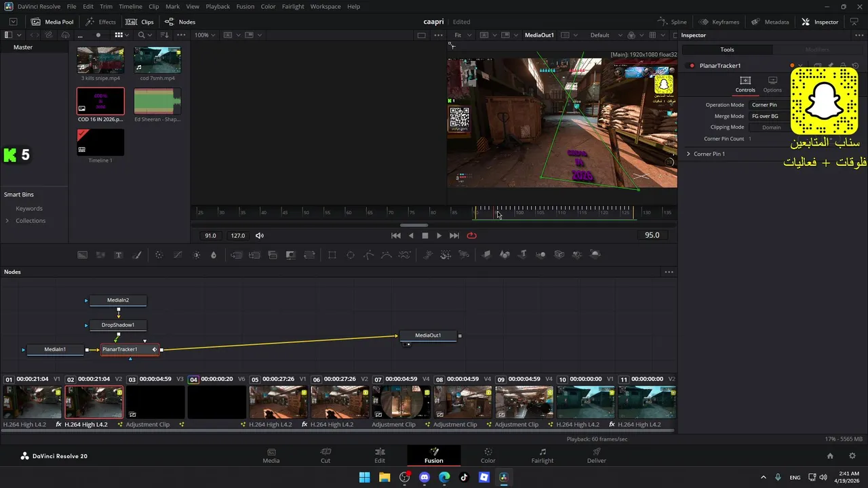Add a Polygon mask tool
868x488 pixels.
coord(368,255)
